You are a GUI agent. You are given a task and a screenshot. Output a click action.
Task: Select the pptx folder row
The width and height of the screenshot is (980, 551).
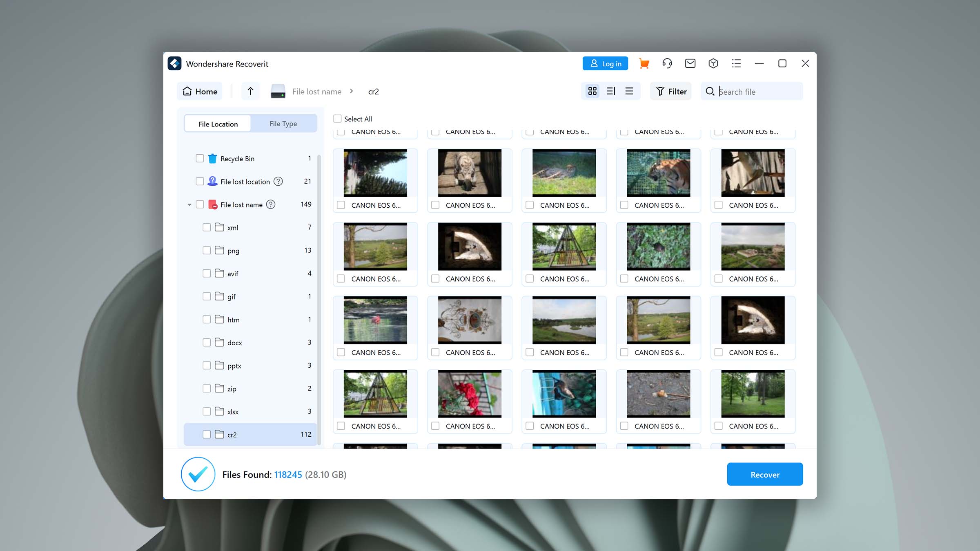click(250, 365)
